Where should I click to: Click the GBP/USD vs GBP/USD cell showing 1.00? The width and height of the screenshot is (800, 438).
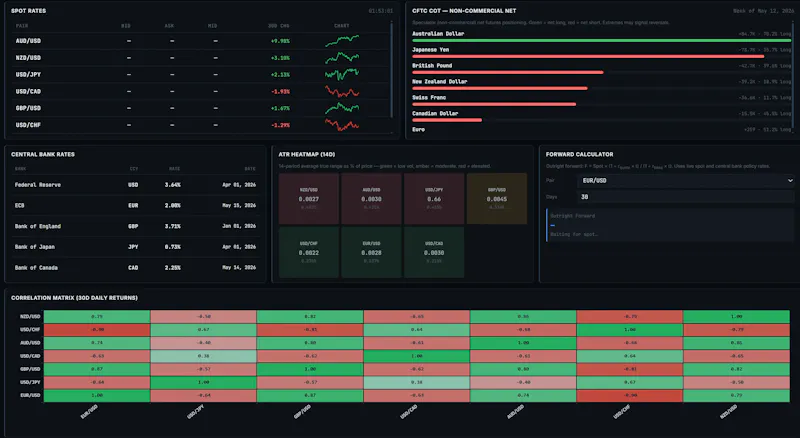tap(310, 369)
